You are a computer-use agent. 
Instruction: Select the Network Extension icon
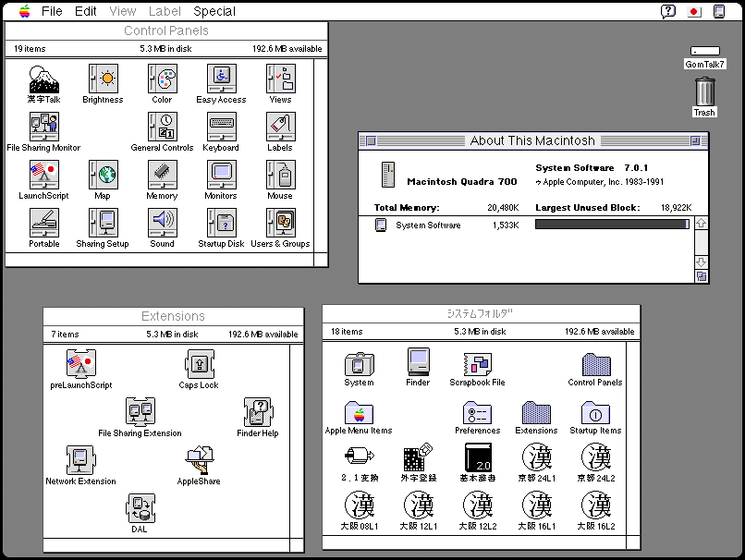(x=80, y=460)
